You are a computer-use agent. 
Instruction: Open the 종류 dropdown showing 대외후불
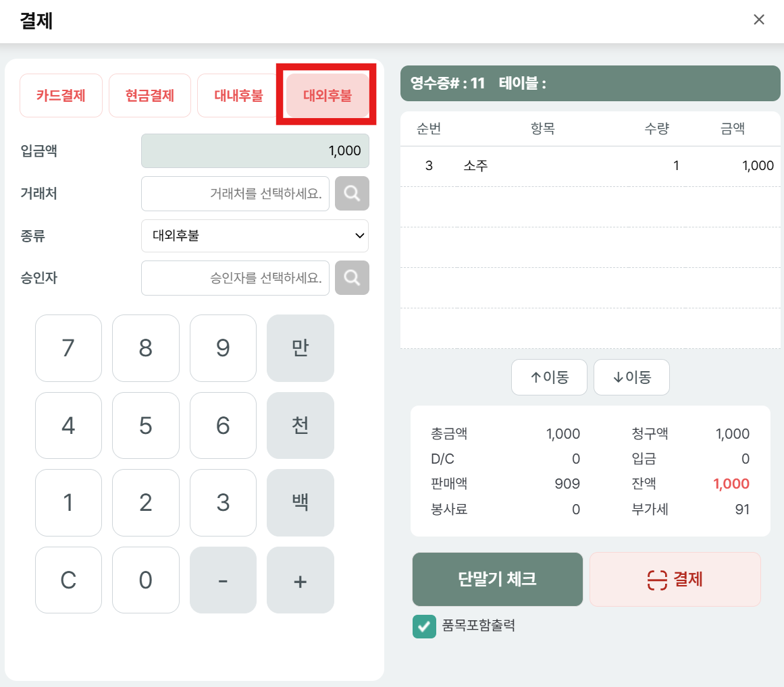tap(255, 236)
